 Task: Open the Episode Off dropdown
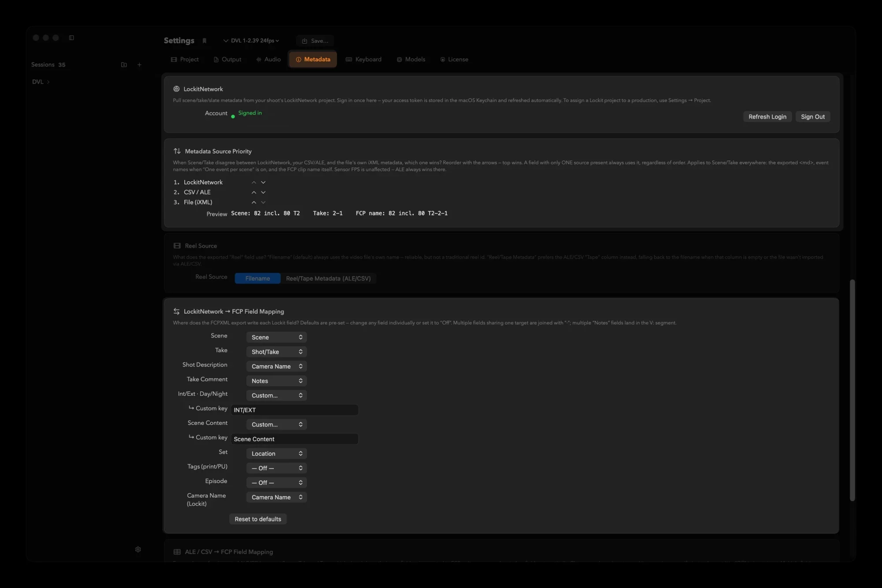pos(277,483)
